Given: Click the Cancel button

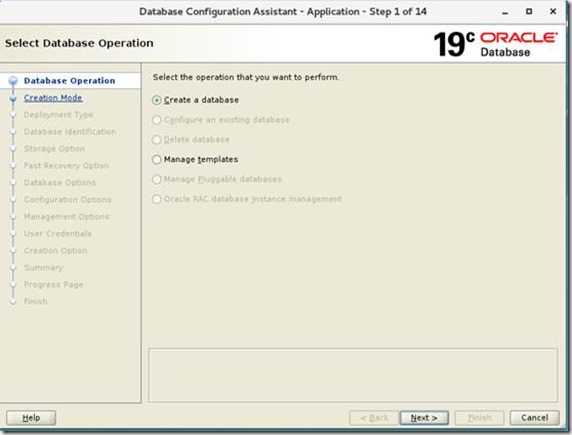Looking at the screenshot, I should pos(534,418).
